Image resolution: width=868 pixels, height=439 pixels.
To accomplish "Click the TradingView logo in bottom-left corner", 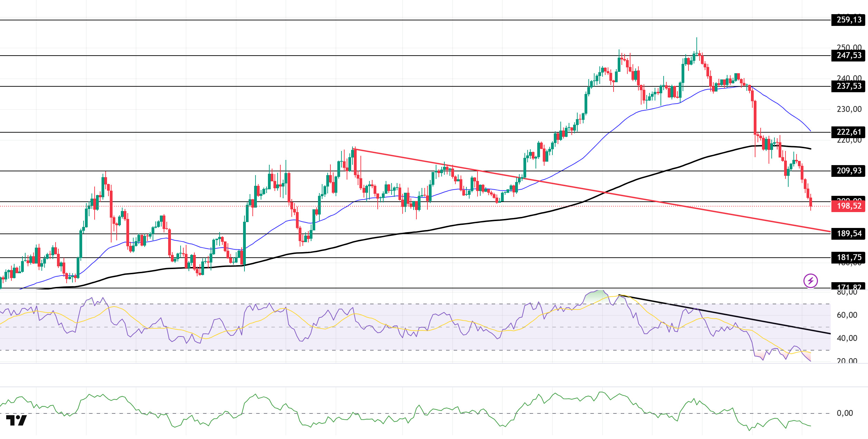I will coord(16,420).
